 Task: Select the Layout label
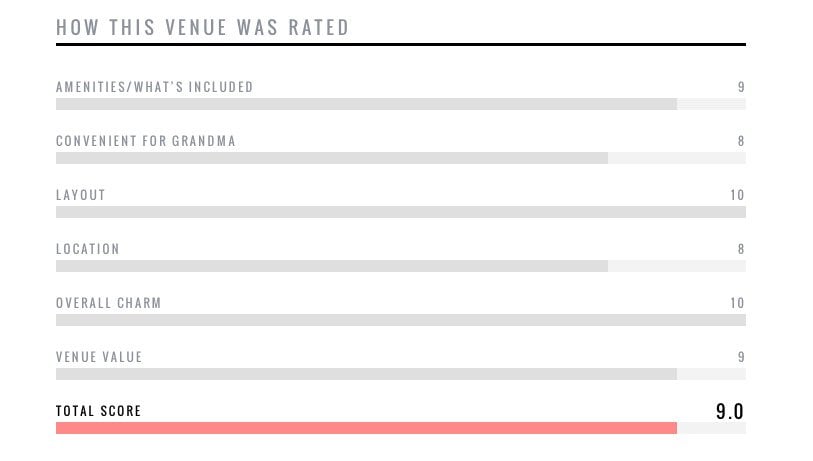point(81,195)
